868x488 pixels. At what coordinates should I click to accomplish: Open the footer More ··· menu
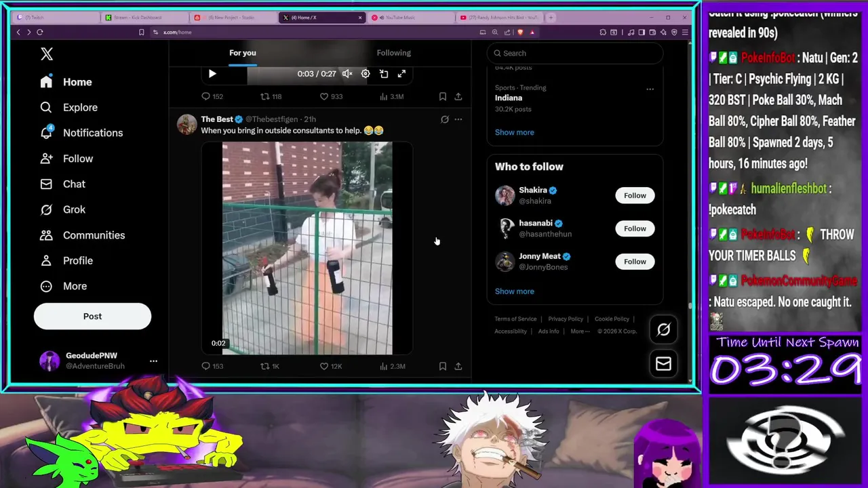580,331
